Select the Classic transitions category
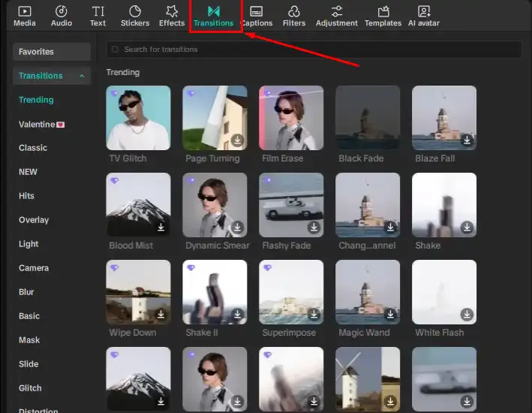This screenshot has height=413, width=532. point(33,148)
